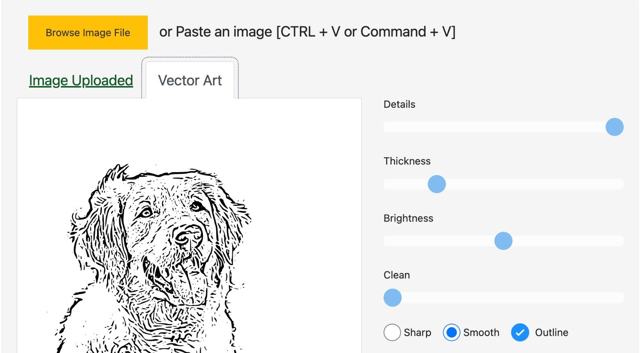Uncheck the Outline checkbox
The height and width of the screenshot is (353, 644).
pyautogui.click(x=520, y=332)
